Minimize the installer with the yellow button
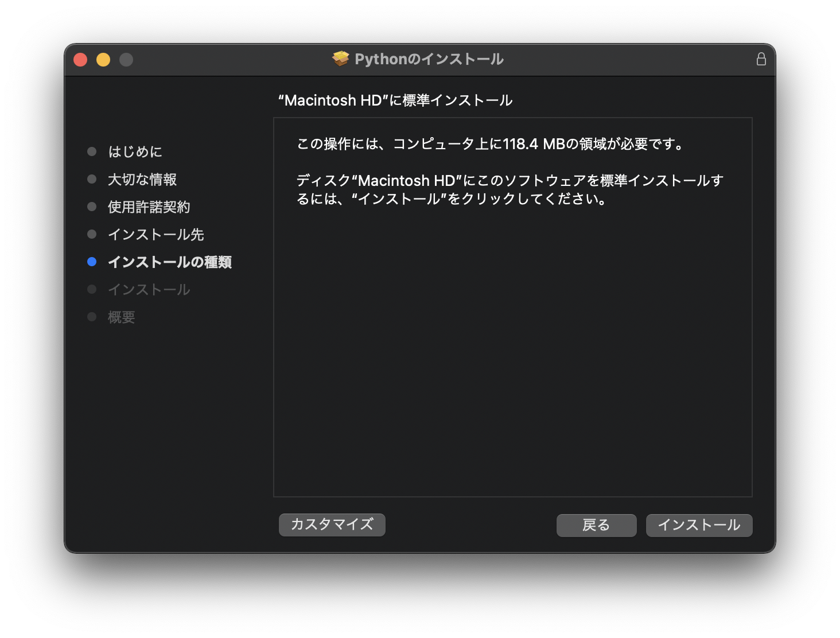 pos(103,60)
